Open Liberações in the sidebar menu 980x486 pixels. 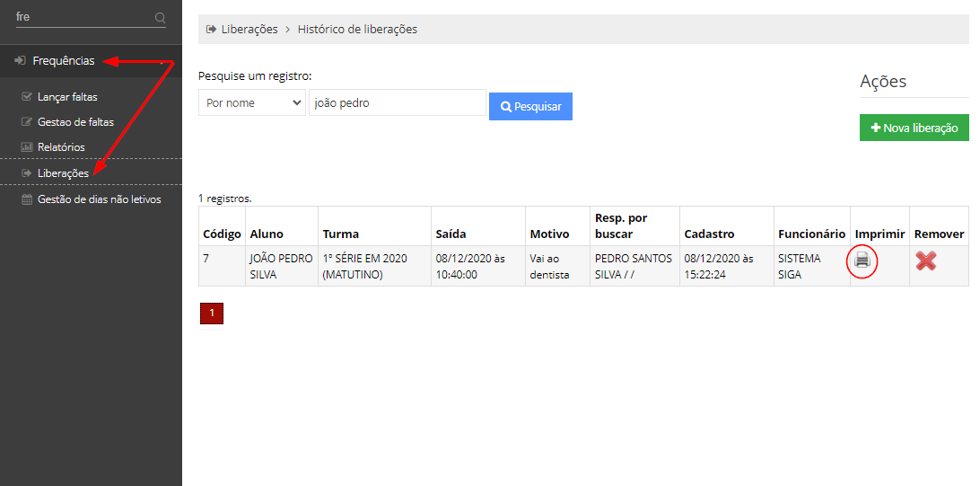(63, 173)
